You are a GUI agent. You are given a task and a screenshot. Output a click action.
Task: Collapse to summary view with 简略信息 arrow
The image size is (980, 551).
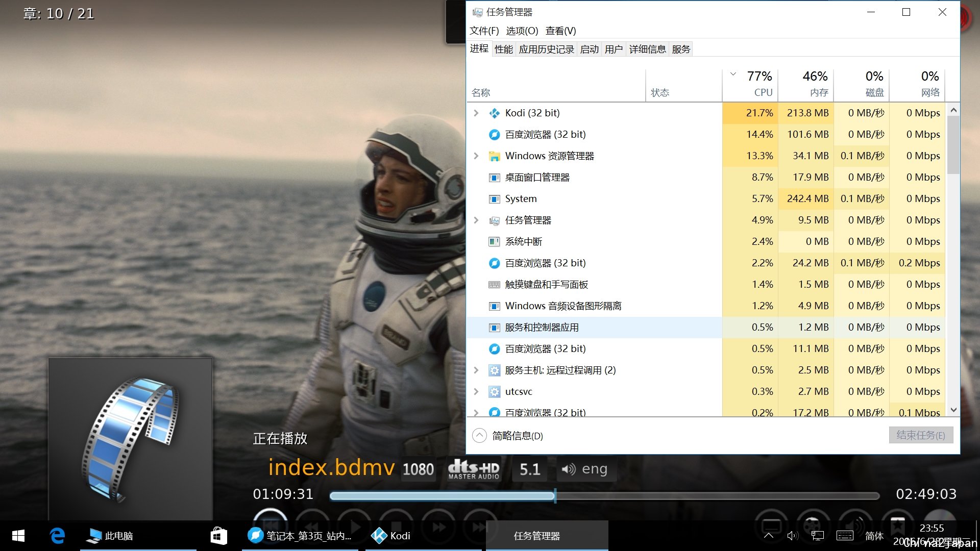(x=479, y=435)
